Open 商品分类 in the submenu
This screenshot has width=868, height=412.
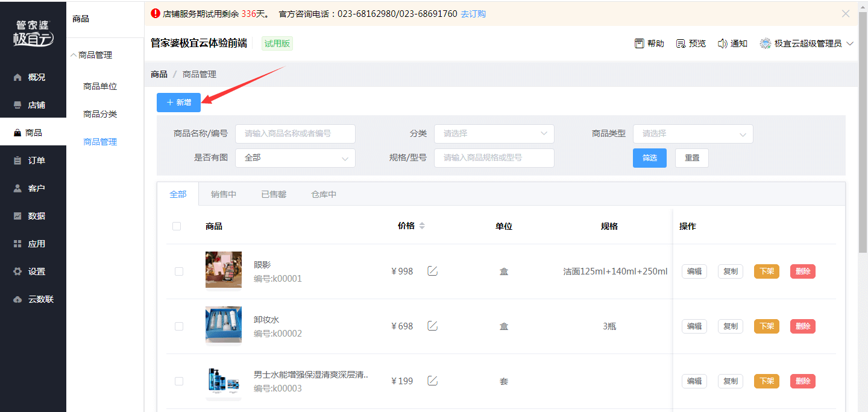[100, 114]
